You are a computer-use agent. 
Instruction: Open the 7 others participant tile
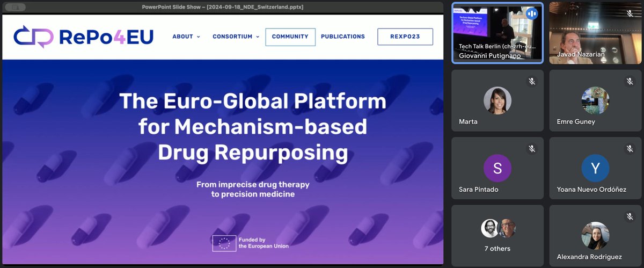(x=497, y=236)
